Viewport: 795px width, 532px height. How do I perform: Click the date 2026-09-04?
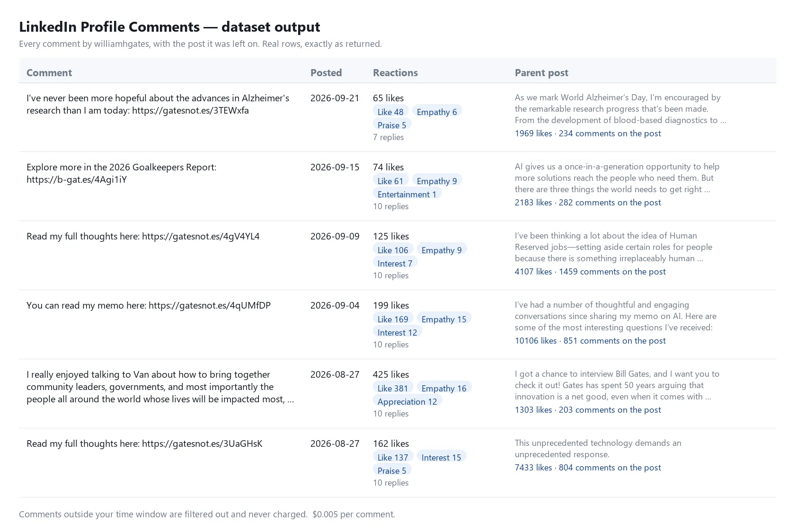(335, 305)
